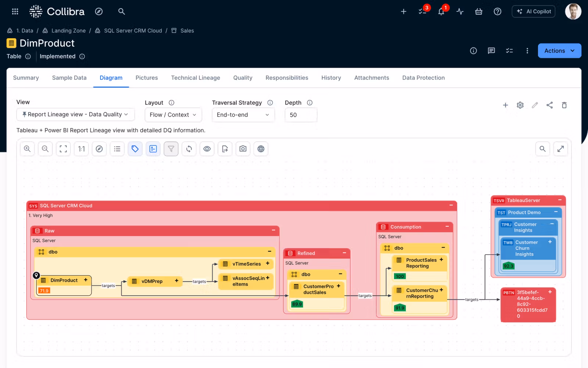The height and width of the screenshot is (368, 588).
Task: Open the notifications bell
Action: pos(441,12)
